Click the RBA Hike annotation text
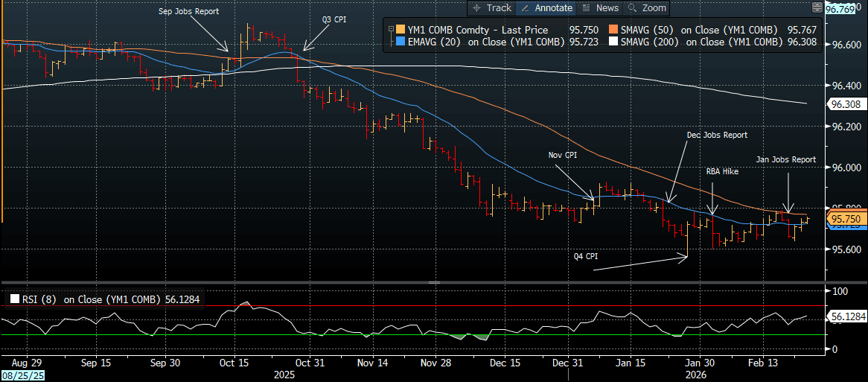The height and width of the screenshot is (382, 868). [722, 171]
